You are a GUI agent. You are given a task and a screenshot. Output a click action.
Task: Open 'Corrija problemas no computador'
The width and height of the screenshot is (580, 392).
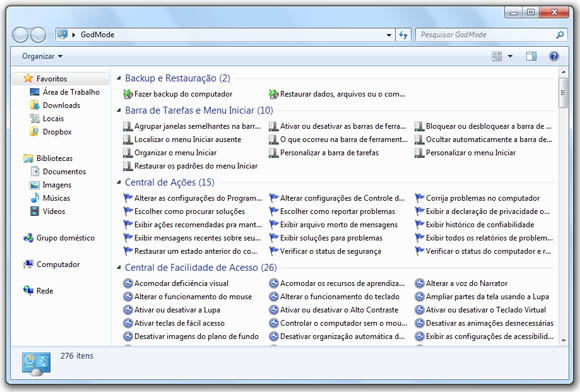coord(477,198)
